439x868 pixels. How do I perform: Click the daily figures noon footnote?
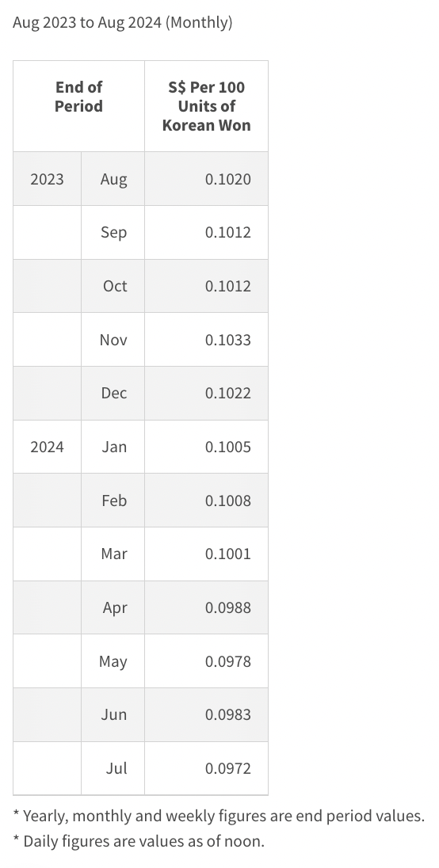tap(139, 841)
